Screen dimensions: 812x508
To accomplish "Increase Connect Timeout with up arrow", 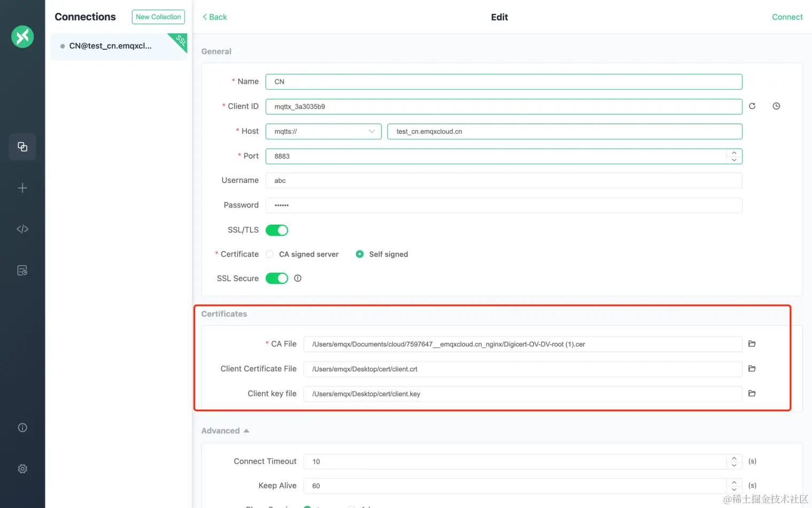I will point(734,458).
